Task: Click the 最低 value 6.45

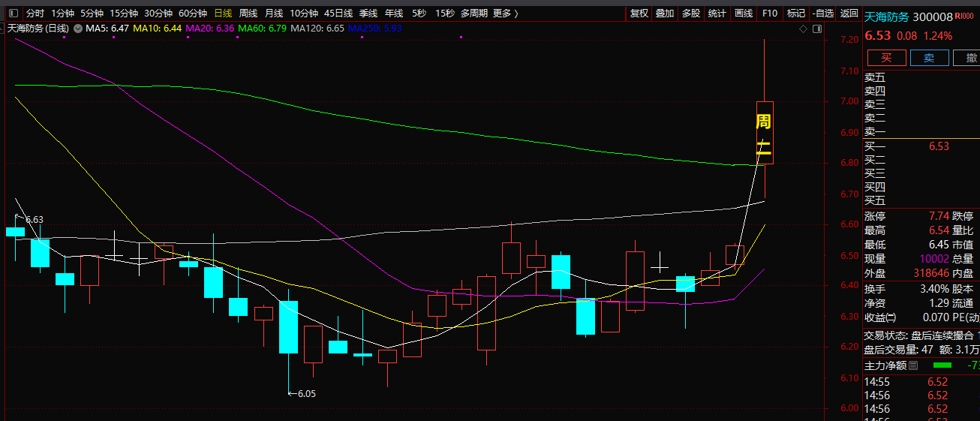Action: [x=939, y=245]
